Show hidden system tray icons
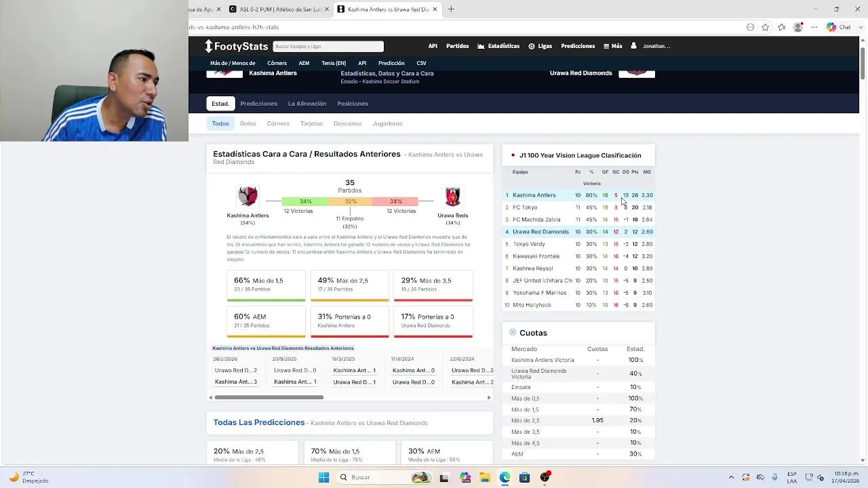Viewport: 868px width, 488px height. point(731,477)
